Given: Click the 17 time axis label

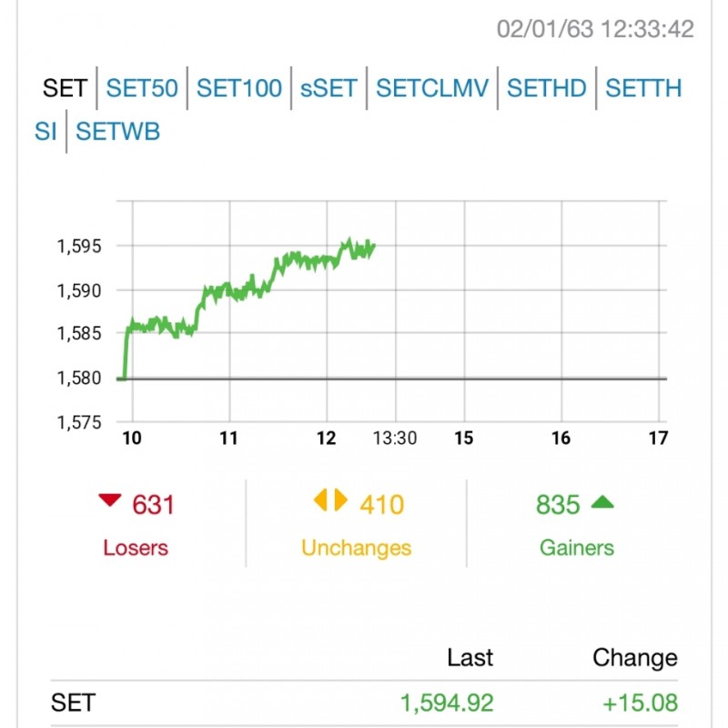Looking at the screenshot, I should pyautogui.click(x=658, y=438).
